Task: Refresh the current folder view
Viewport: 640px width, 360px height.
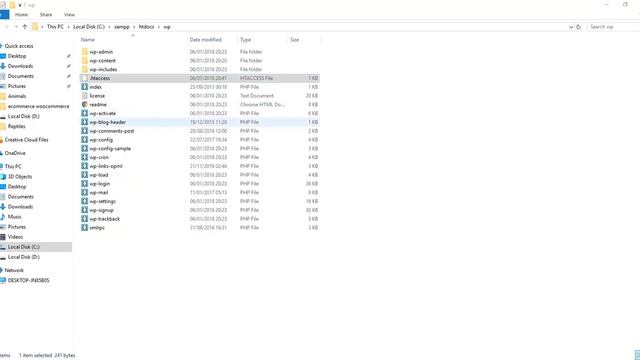Action: (x=578, y=27)
